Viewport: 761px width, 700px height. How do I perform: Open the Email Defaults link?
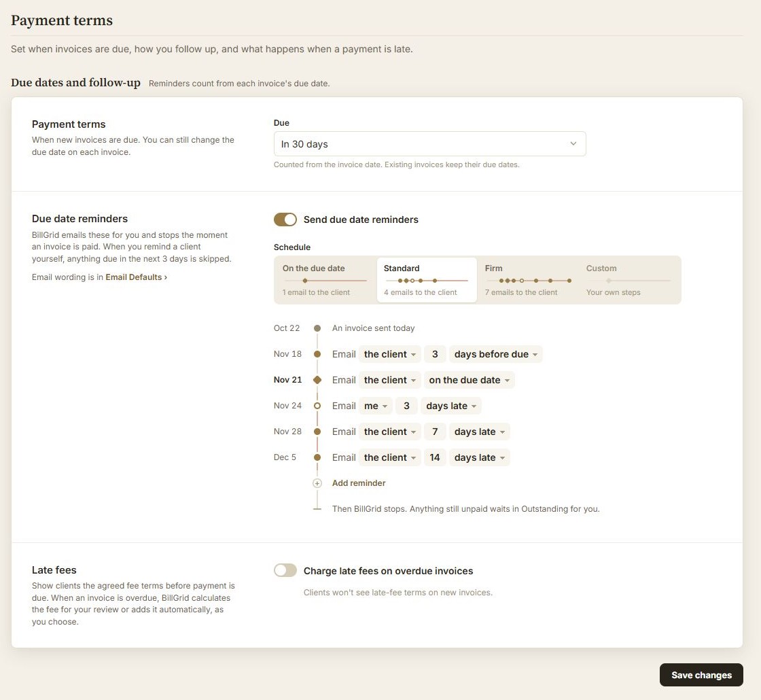(x=137, y=277)
